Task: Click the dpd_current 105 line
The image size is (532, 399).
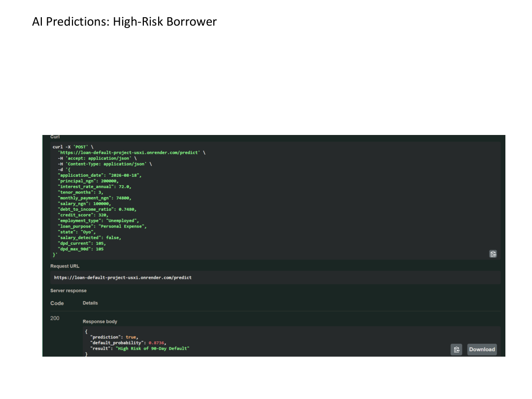Action: tap(82, 243)
